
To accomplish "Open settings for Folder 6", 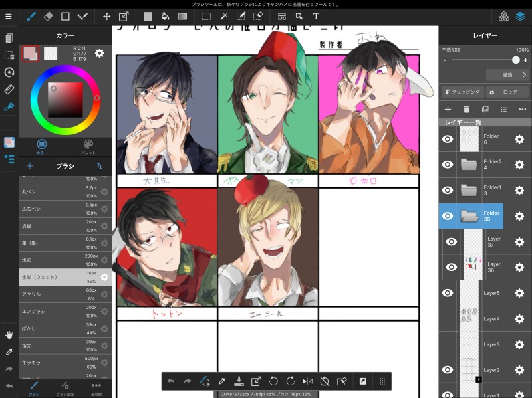I will click(x=519, y=139).
